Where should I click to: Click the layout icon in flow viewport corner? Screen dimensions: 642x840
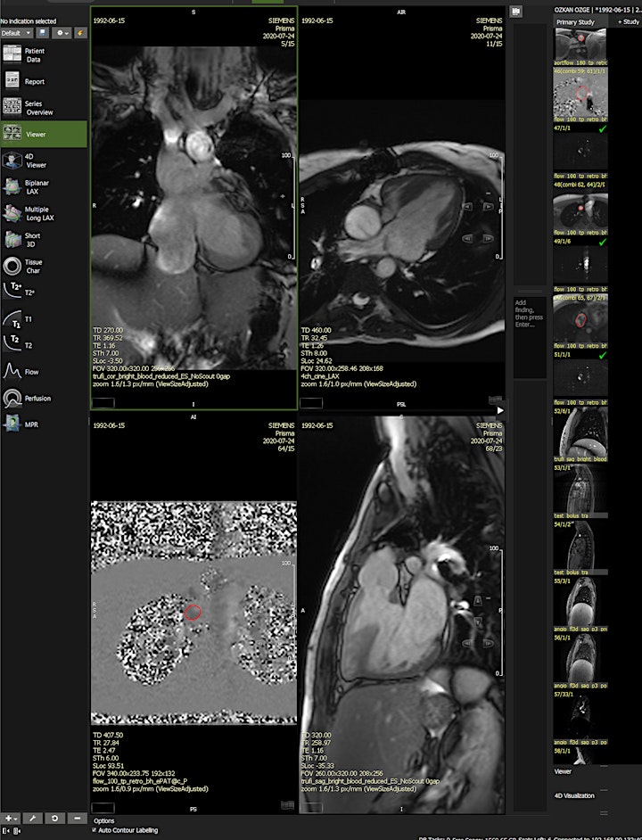tap(288, 805)
